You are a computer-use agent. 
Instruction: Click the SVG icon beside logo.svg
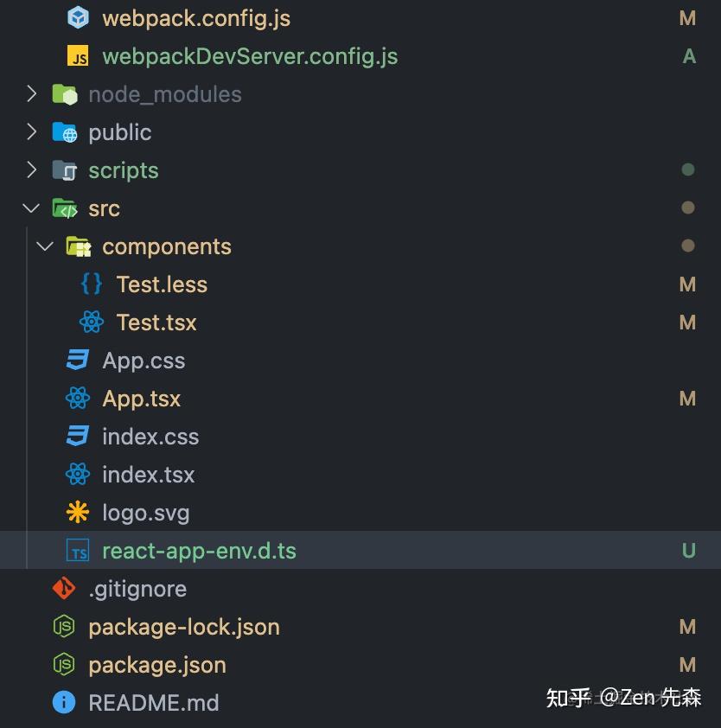pyautogui.click(x=78, y=512)
